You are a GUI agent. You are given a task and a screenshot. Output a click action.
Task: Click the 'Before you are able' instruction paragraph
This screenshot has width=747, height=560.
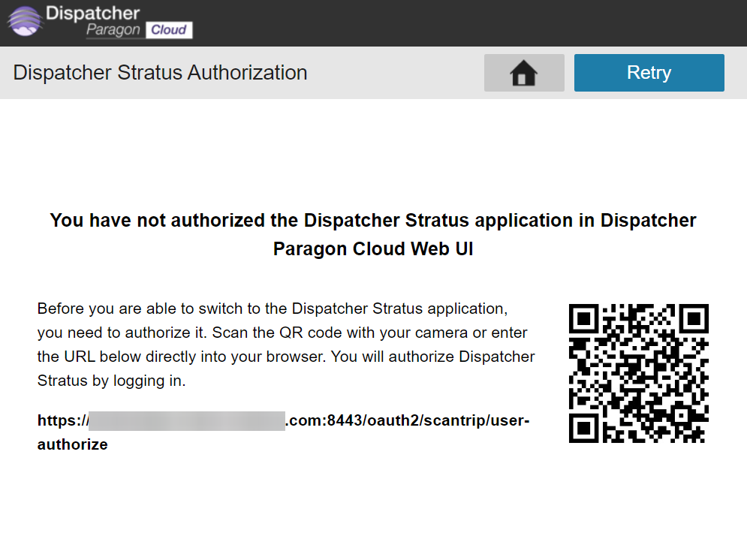(x=285, y=333)
